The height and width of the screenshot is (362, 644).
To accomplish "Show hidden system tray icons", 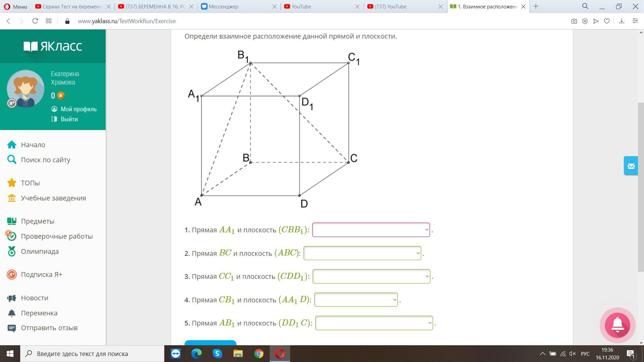I will (542, 354).
